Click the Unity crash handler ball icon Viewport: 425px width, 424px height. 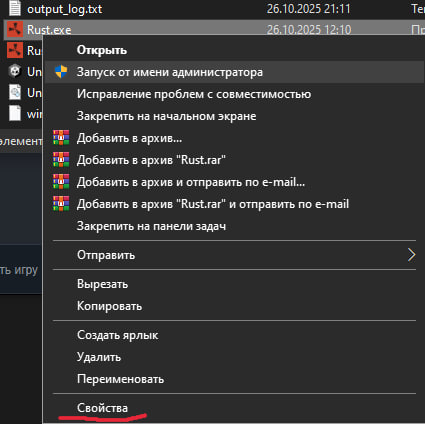click(15, 71)
